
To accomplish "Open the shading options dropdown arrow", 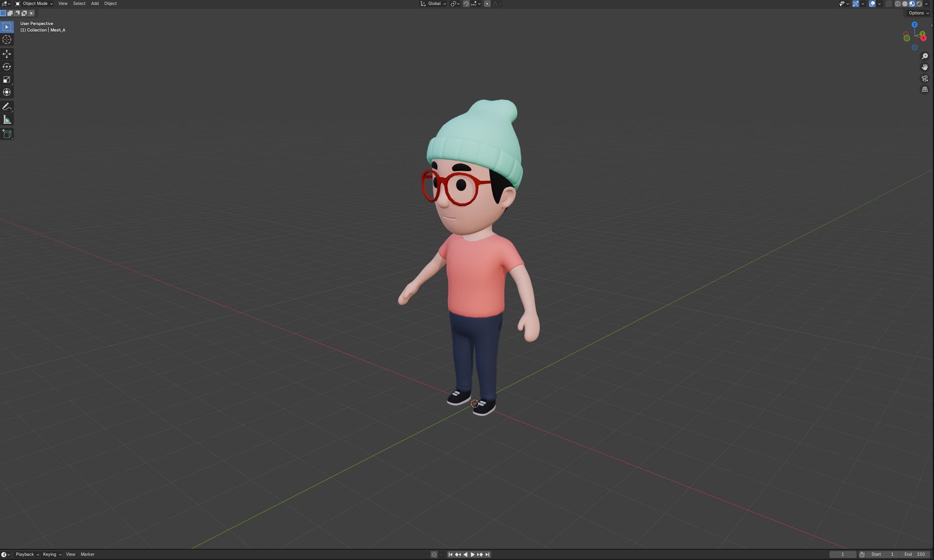I will (926, 4).
